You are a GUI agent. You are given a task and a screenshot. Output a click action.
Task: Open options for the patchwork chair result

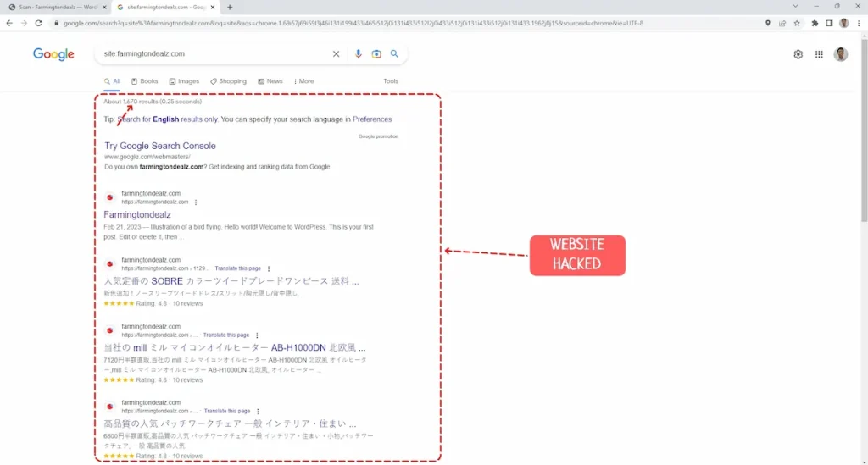point(258,412)
